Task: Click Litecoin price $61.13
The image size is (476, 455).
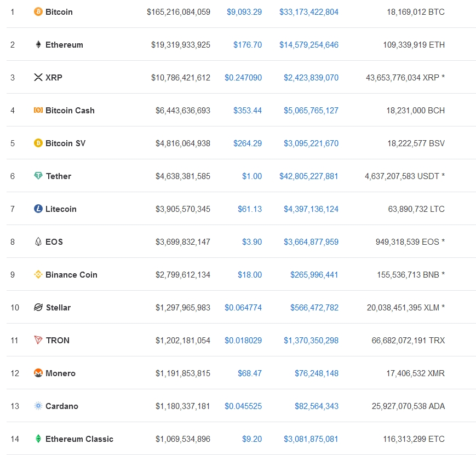Action: tap(250, 209)
